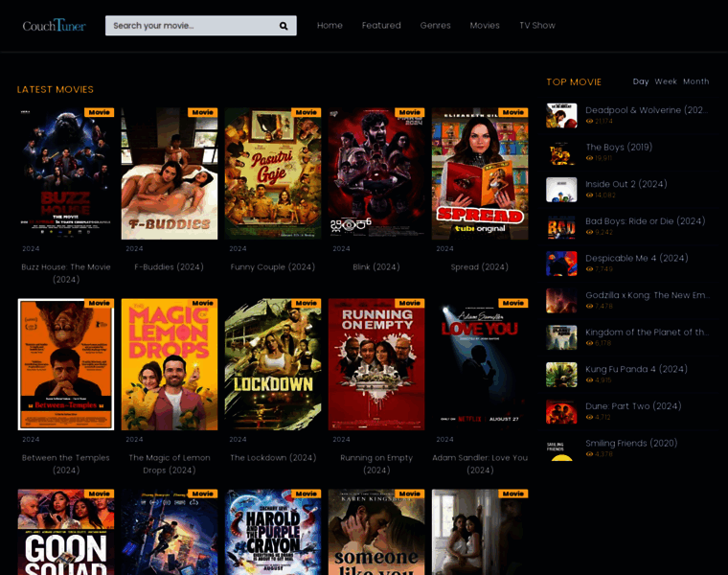
Task: Click the Movie badge on Love You poster
Action: (x=513, y=303)
